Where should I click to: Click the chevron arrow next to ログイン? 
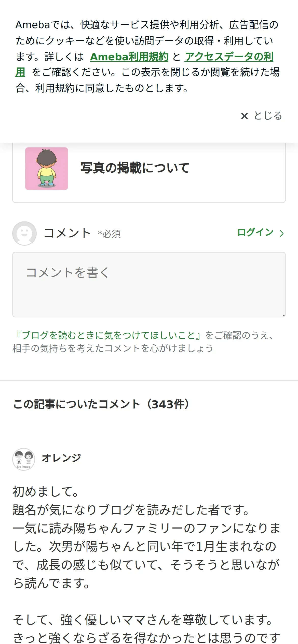click(x=281, y=233)
